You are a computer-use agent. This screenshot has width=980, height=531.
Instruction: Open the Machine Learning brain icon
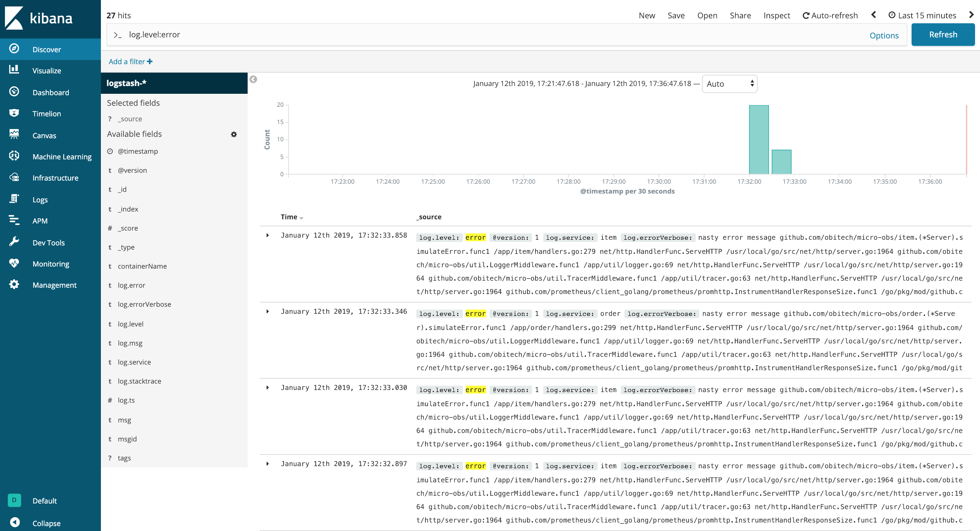tap(14, 156)
